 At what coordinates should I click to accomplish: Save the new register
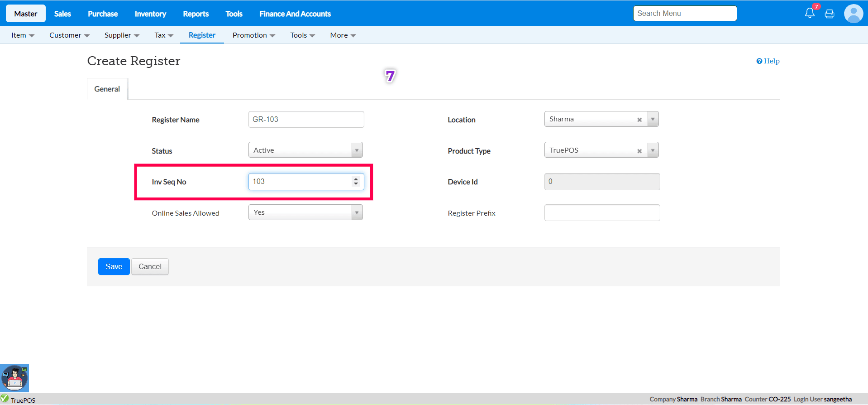pos(114,267)
